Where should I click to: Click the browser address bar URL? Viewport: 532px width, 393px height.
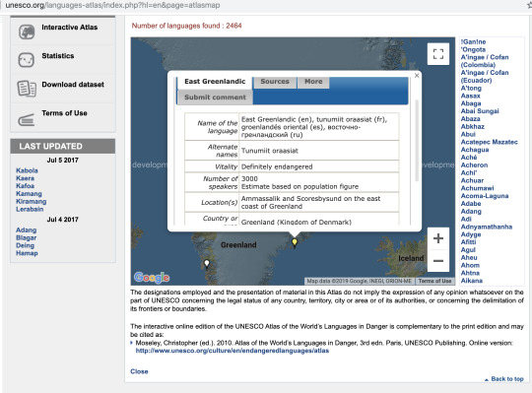coord(112,6)
